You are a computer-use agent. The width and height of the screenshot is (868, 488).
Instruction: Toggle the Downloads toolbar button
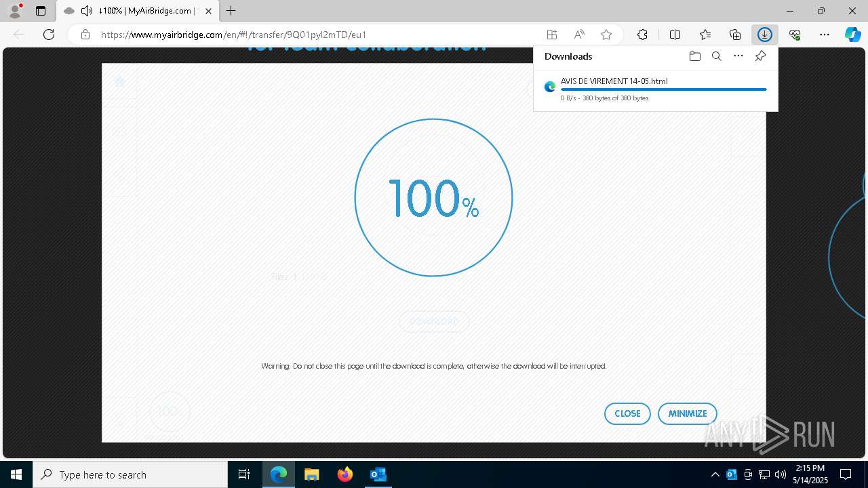point(765,35)
